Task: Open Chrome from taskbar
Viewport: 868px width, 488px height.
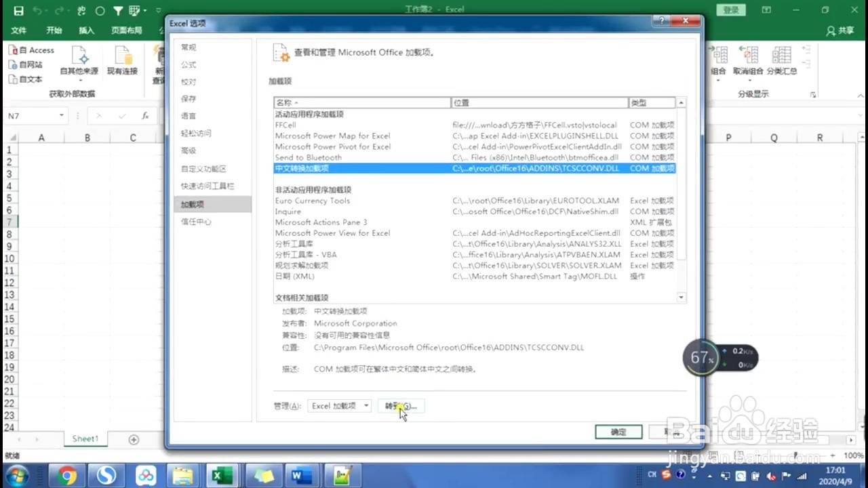Action: tap(67, 476)
